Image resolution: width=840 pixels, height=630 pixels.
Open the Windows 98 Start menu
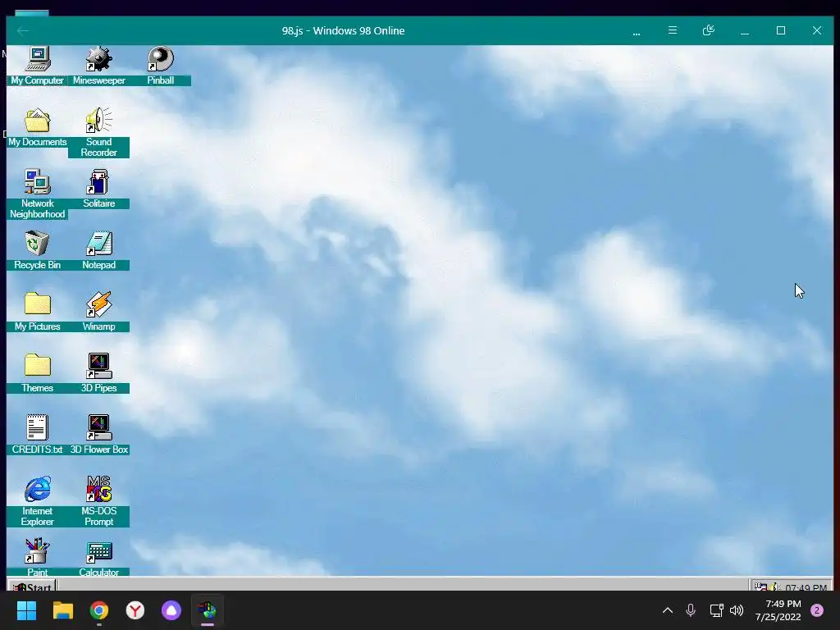coord(32,586)
